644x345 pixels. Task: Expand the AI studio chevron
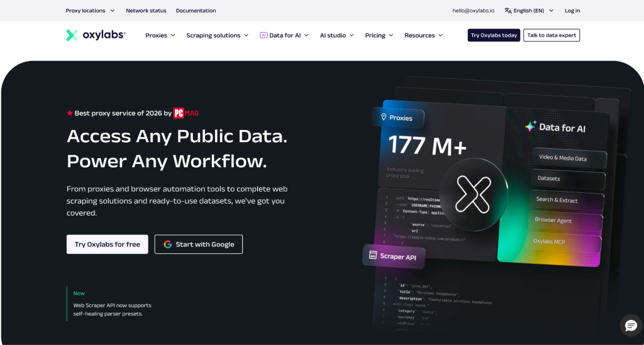[x=352, y=35]
